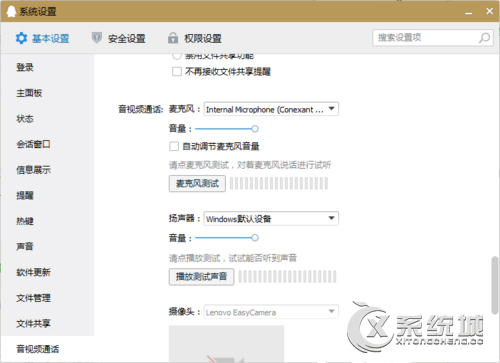Close the 系统设置 window
The height and width of the screenshot is (363, 500).
489,11
